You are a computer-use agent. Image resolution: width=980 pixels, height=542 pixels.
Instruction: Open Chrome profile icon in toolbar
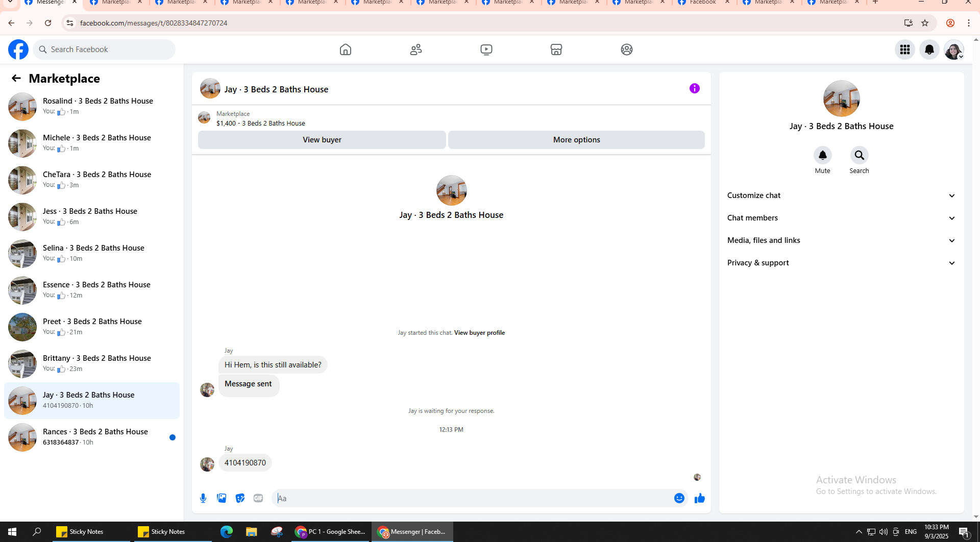(950, 23)
